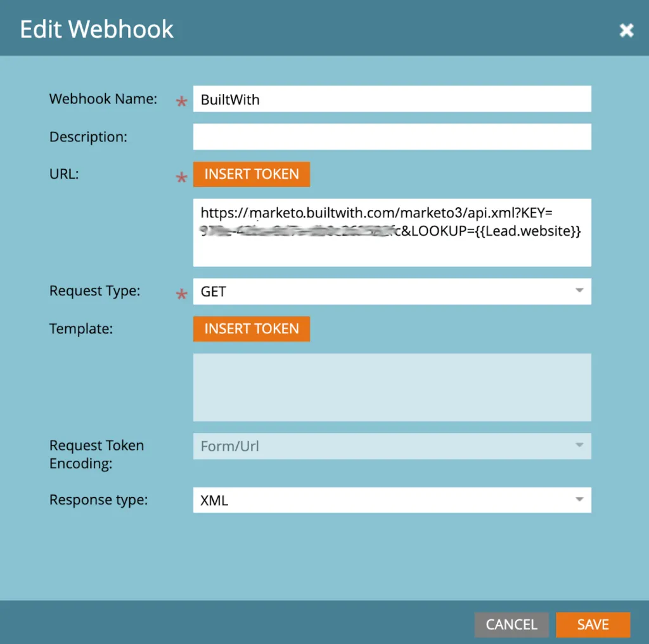The width and height of the screenshot is (649, 644).
Task: Expand Request Type dropdown arrow
Action: [579, 290]
